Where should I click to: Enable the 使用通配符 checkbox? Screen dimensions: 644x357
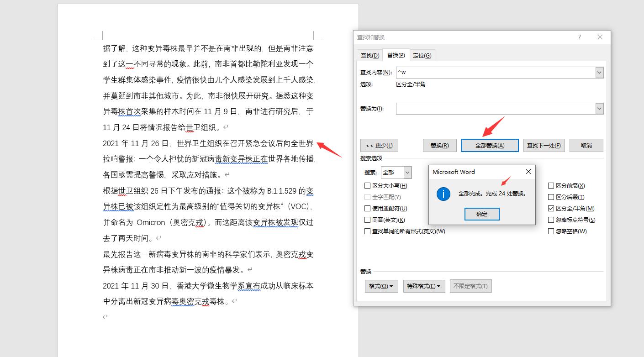(367, 208)
